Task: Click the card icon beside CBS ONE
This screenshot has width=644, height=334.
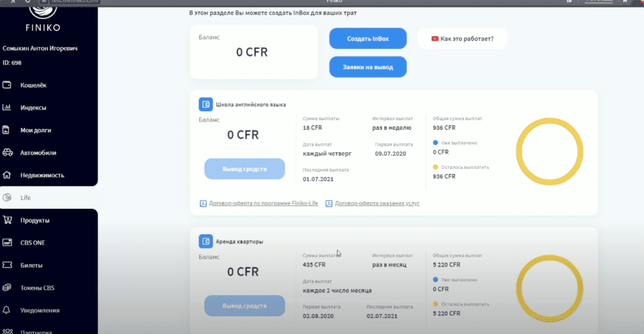Action: coord(7,243)
